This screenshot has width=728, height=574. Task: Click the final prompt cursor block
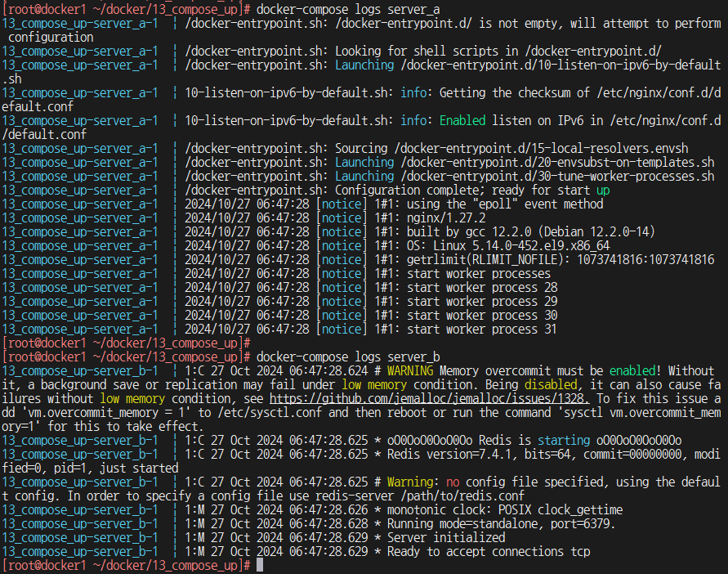pos(260,565)
